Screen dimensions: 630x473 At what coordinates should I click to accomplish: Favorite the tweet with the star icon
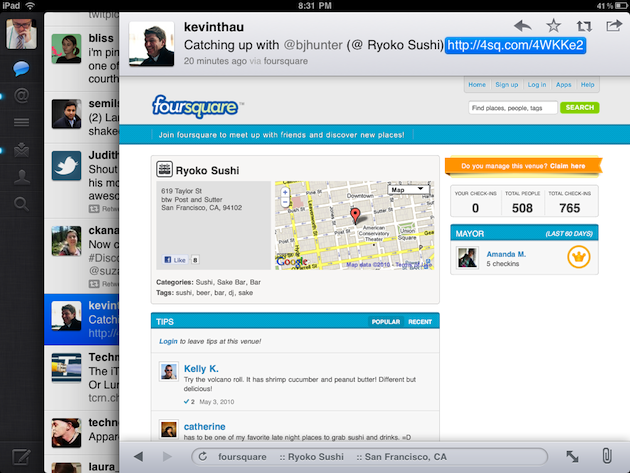coord(553,26)
